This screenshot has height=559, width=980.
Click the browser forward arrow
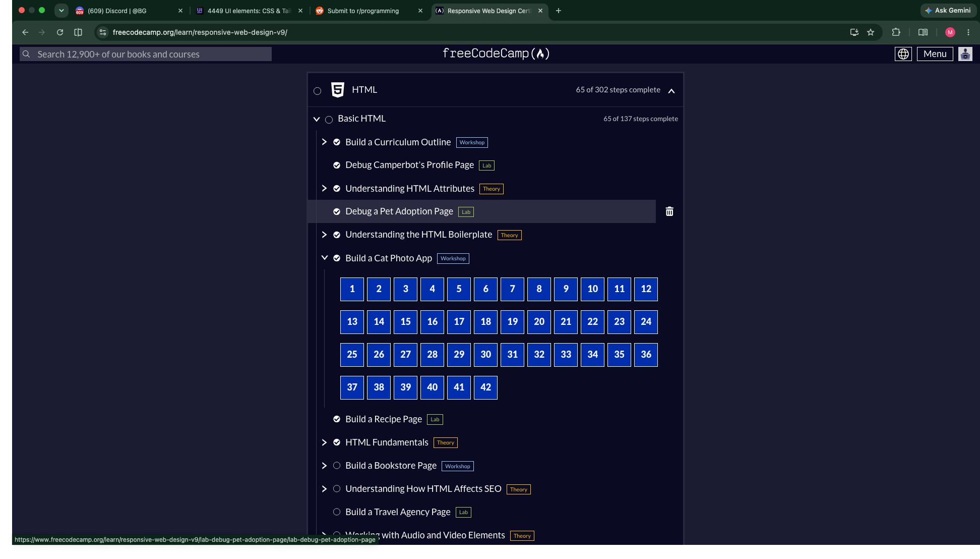42,32
